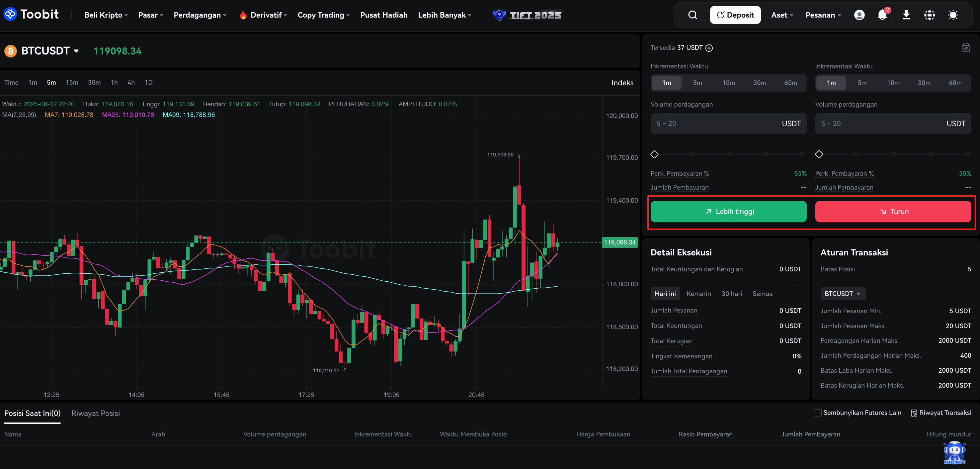
Task: Open the Pesanan dropdown
Action: [x=823, y=15]
